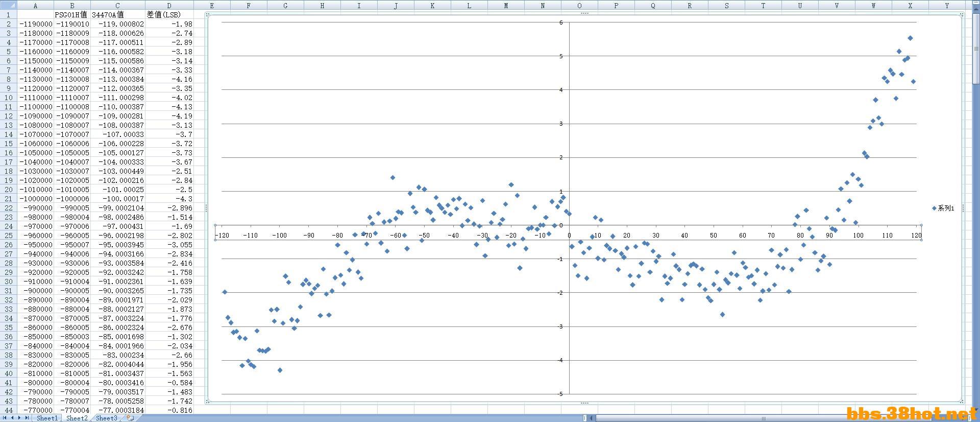Click the chart's x-axis label '-50'
The width and height of the screenshot is (980, 422).
[x=424, y=236]
